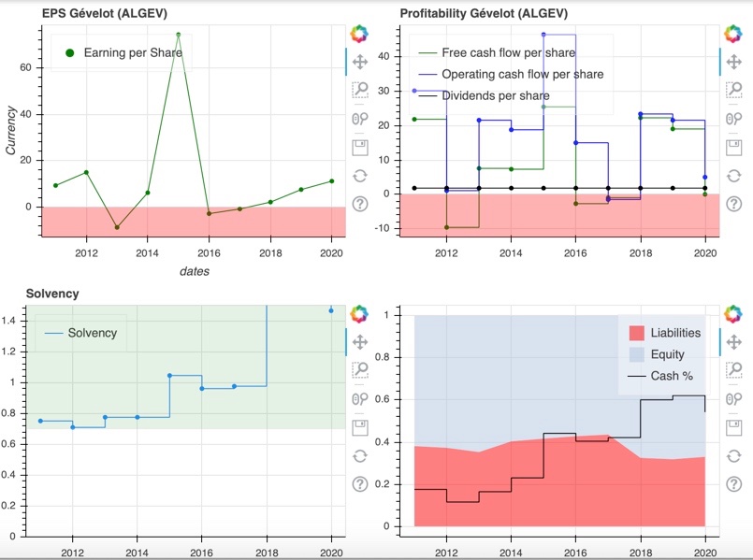This screenshot has width=753, height=560.
Task: Enable Wheel Zoom on the Profitability chart
Action: click(734, 119)
